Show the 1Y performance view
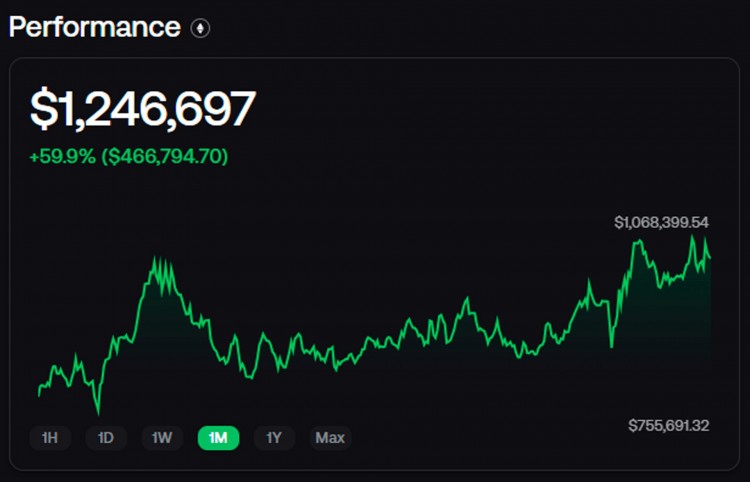The width and height of the screenshot is (750, 482). pyautogui.click(x=274, y=438)
